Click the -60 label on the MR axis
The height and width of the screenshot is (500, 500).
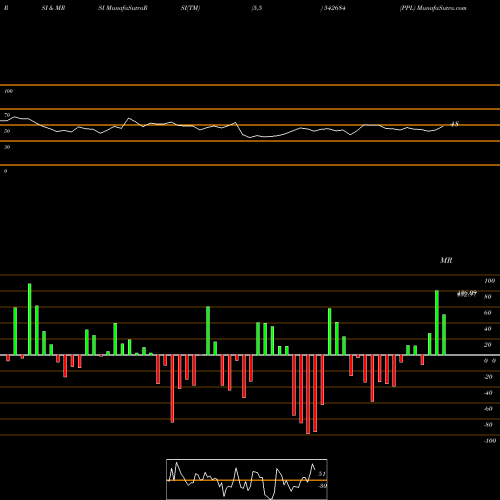coord(488,409)
